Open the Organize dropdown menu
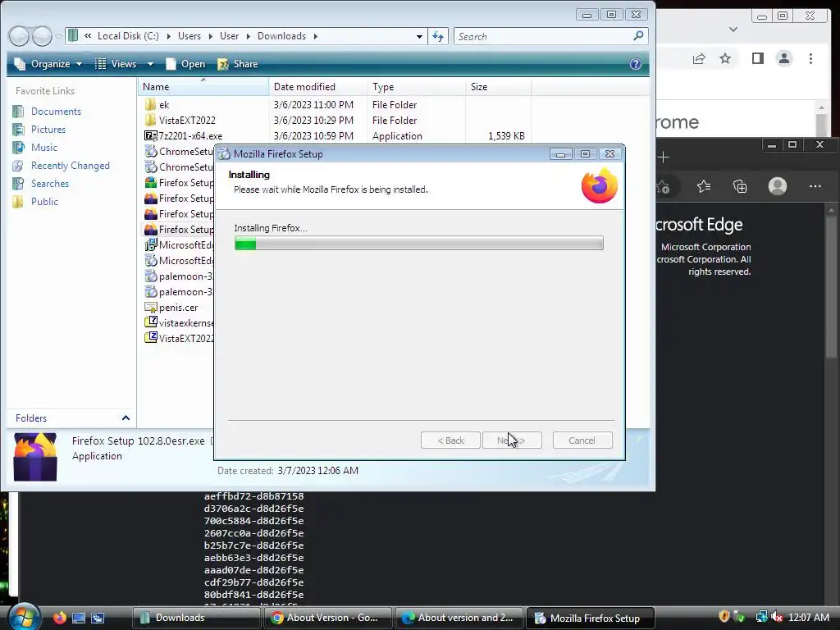Screen dimensions: 840x630 (48, 64)
